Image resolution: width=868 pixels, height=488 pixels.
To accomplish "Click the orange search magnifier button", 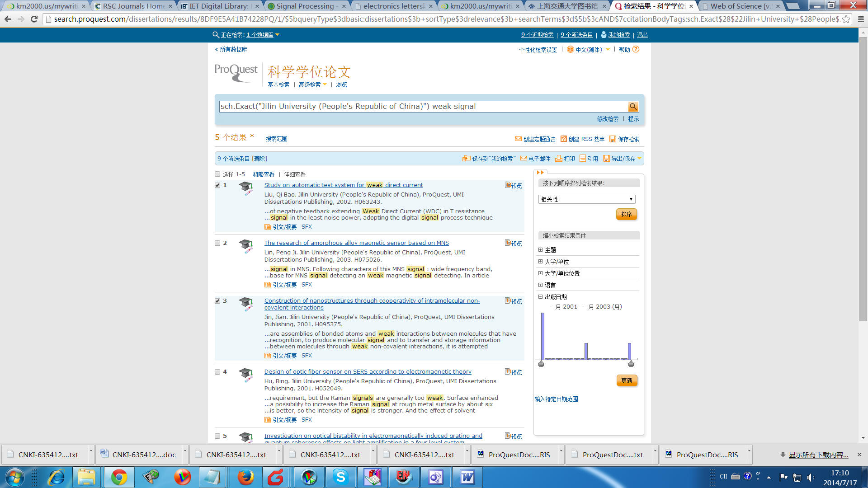I will coord(633,107).
